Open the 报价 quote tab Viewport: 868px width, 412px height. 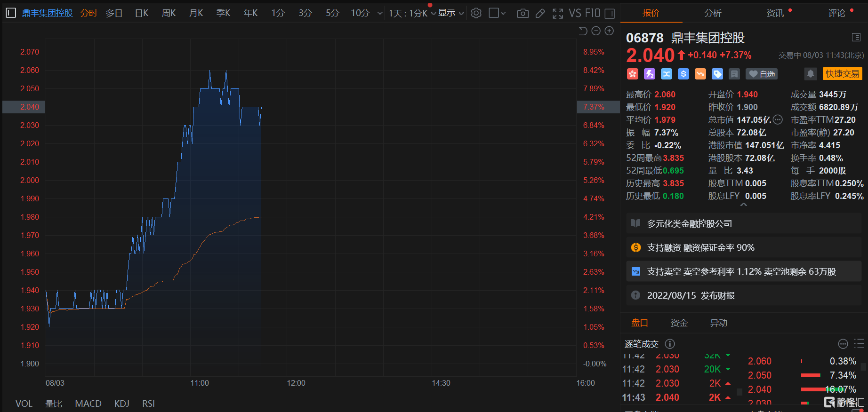[651, 13]
